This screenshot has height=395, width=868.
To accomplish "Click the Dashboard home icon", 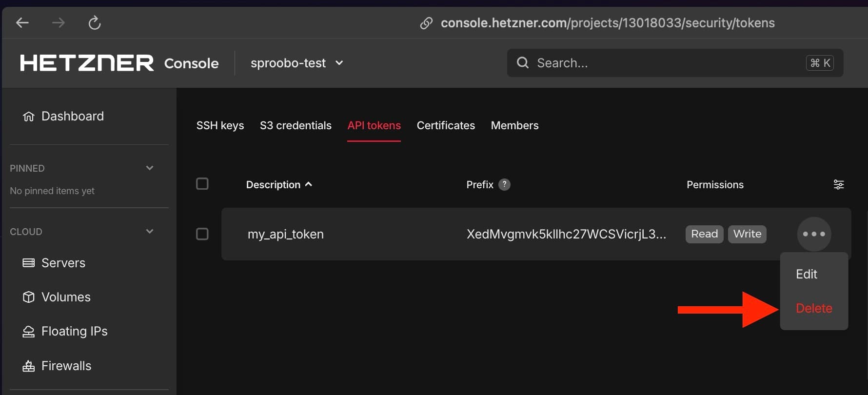I will point(29,116).
